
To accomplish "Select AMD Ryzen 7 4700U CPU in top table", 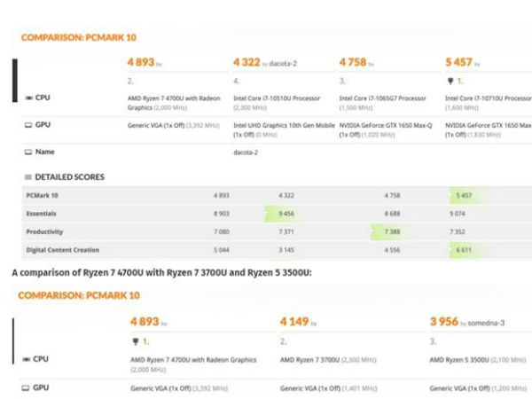I will [174, 103].
